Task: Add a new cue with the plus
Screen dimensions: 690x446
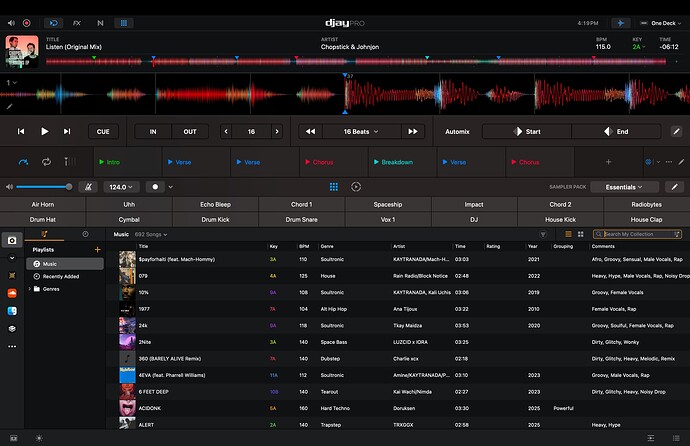Action: coord(608,162)
